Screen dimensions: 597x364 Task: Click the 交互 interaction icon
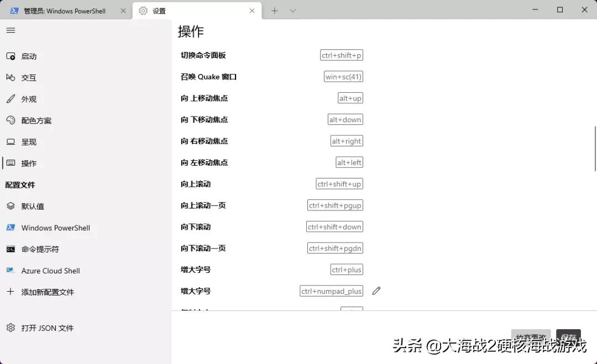tap(11, 77)
